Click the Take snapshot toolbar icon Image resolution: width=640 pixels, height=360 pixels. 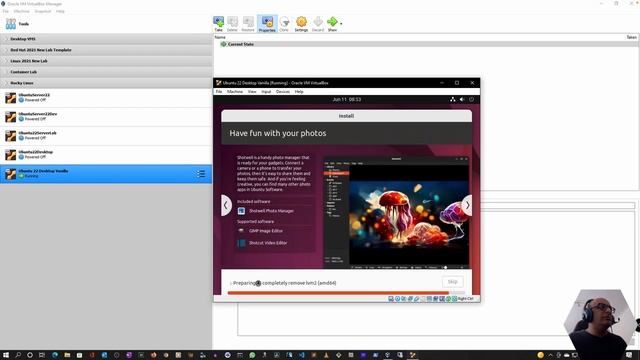pos(218,24)
